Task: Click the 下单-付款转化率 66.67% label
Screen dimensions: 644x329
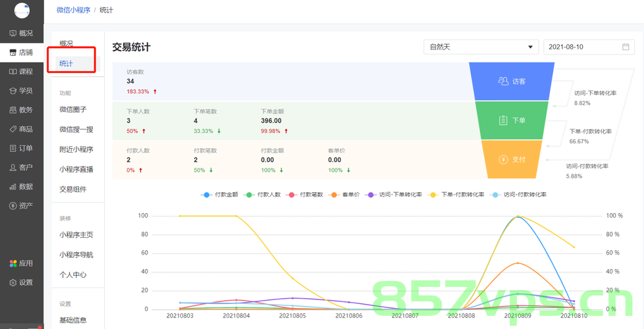Action: 591,136
